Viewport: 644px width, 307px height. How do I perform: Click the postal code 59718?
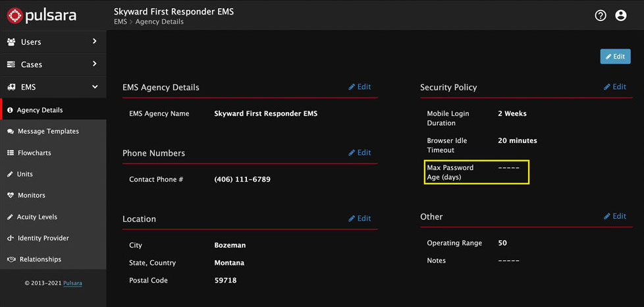coord(225,281)
